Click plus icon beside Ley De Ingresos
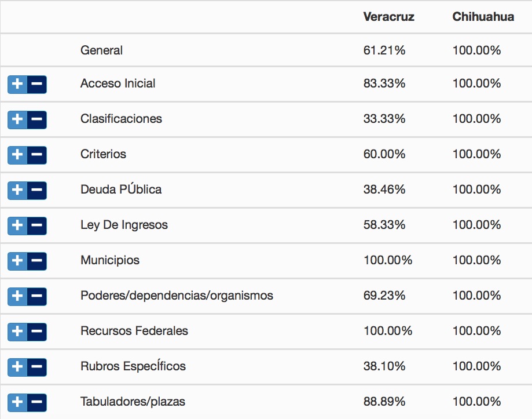Image resolution: width=532 pixels, height=419 pixels. tap(17, 225)
